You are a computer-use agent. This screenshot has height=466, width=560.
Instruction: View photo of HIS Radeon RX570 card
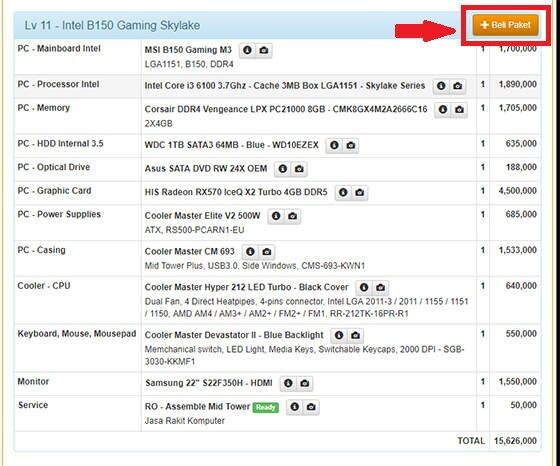point(360,192)
